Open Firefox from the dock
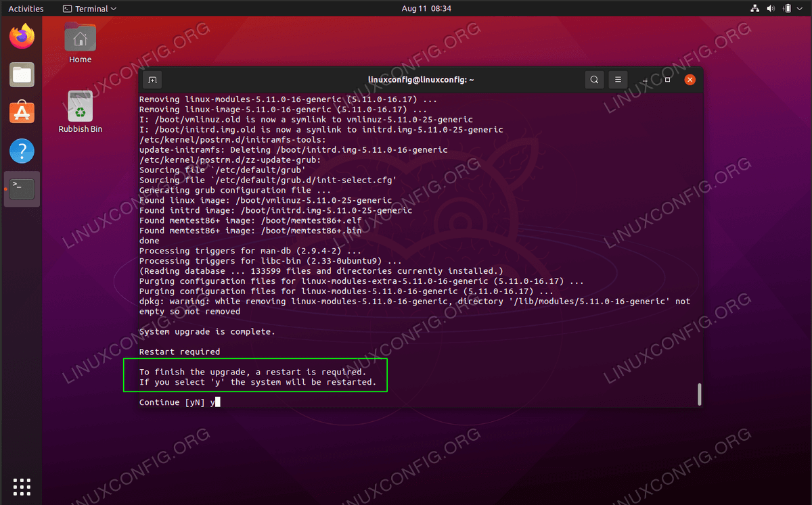812x505 pixels. tap(22, 37)
